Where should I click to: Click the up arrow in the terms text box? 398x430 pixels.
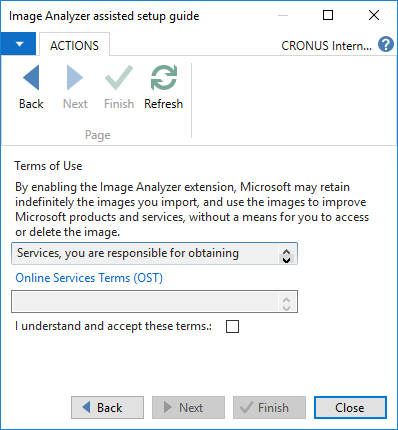(286, 251)
